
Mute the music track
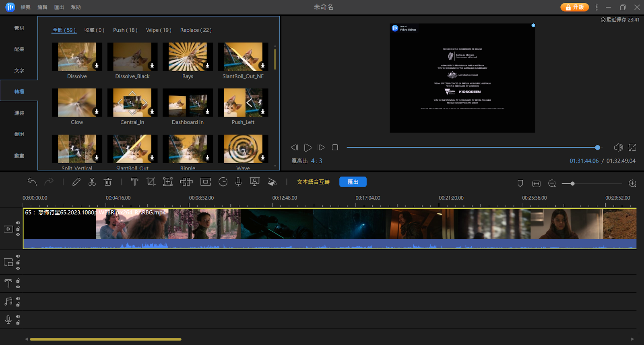(18, 298)
